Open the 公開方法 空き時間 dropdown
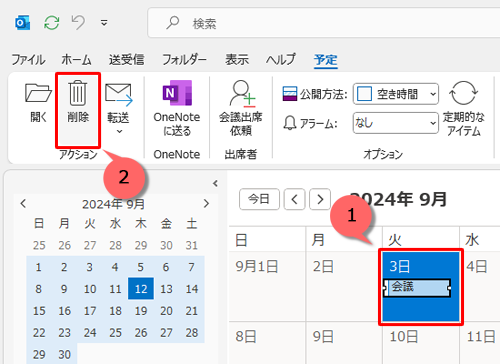Image resolution: width=500 pixels, height=364 pixels. [396, 94]
